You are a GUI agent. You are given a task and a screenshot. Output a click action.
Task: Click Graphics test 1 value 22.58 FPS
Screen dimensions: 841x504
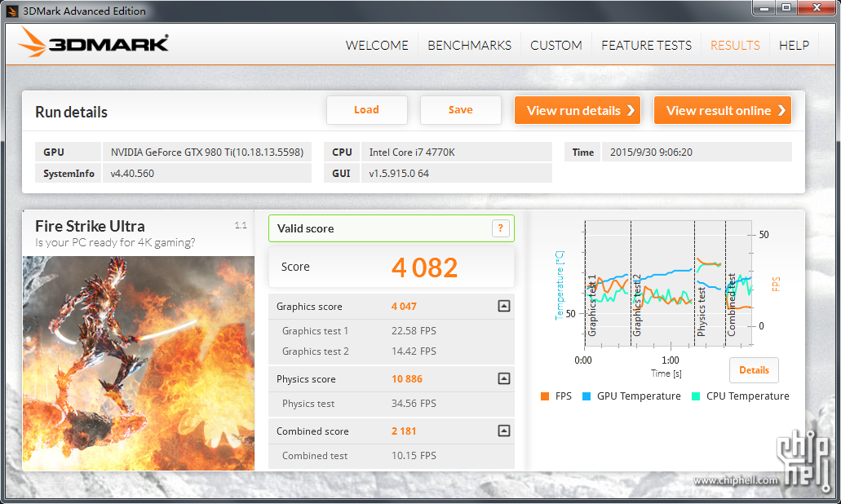[414, 331]
